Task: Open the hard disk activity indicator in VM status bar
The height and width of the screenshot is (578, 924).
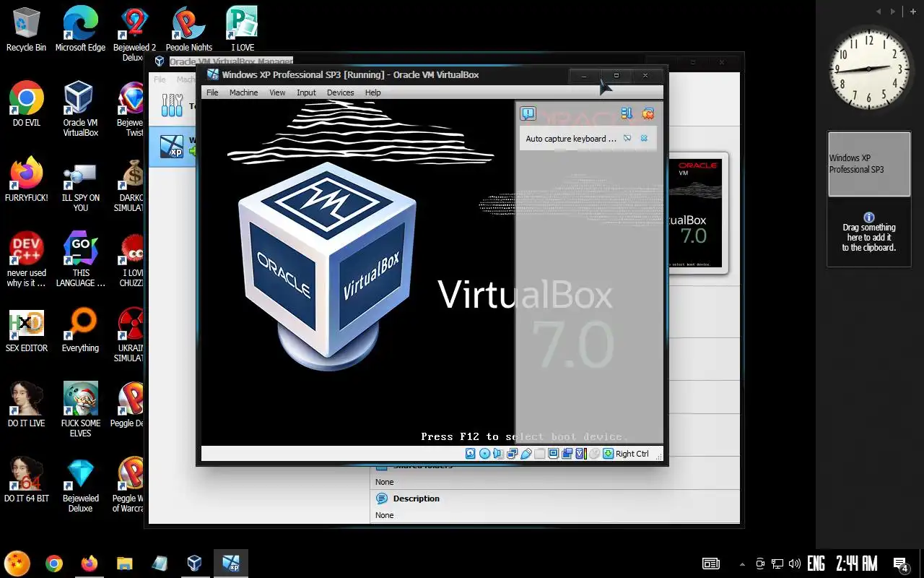Action: (470, 454)
